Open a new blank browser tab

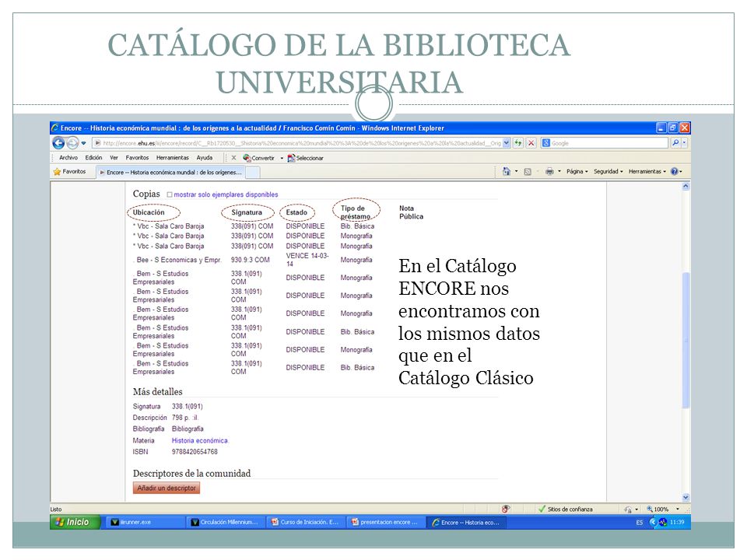click(253, 173)
